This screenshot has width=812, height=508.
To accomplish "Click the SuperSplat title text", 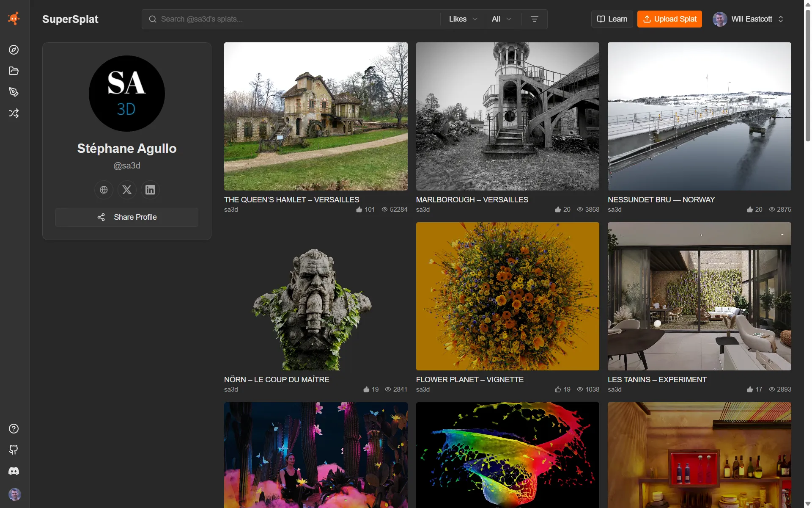I will 70,19.
